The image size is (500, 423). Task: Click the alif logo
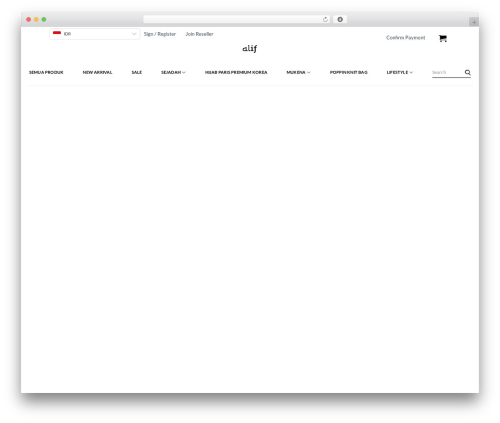(250, 49)
